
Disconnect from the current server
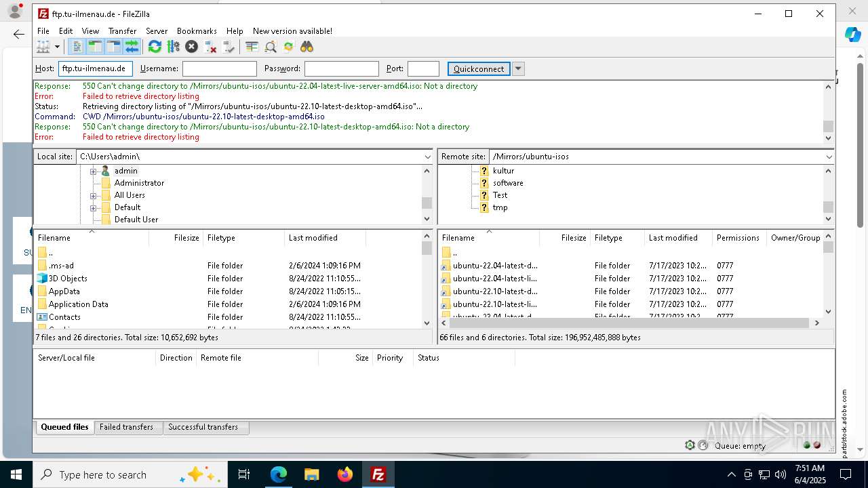[210, 47]
